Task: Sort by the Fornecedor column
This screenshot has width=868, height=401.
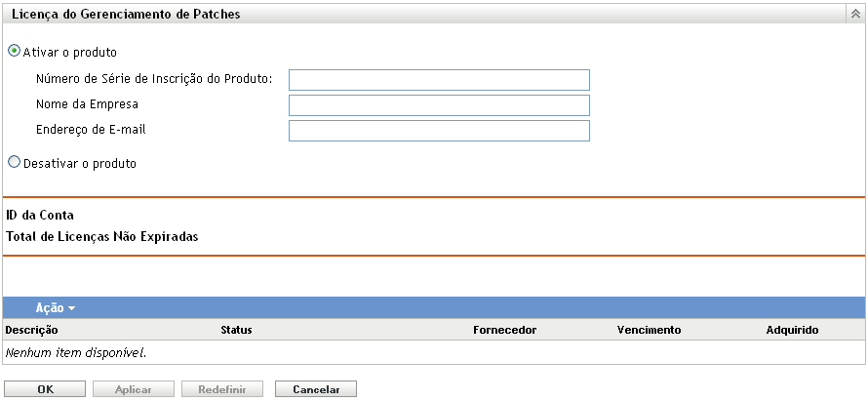Action: coord(504,330)
